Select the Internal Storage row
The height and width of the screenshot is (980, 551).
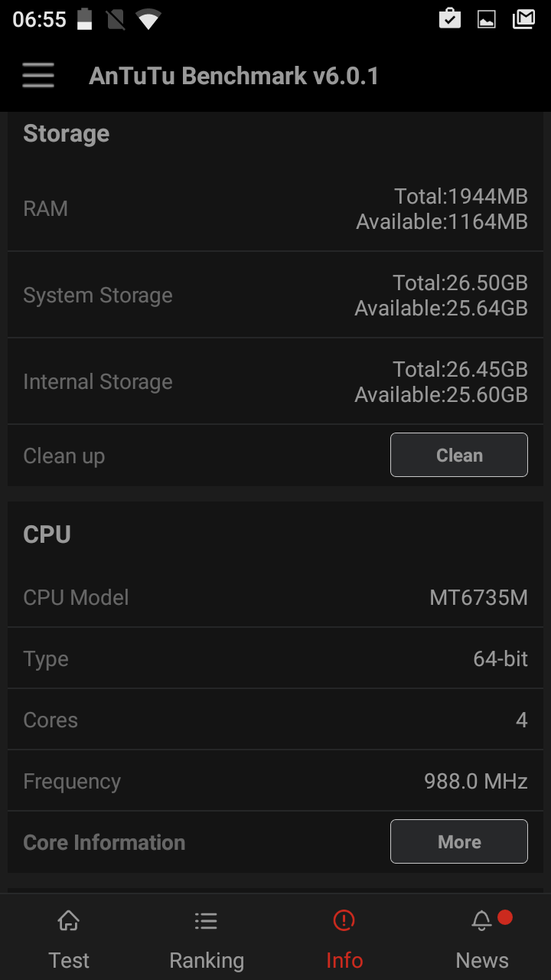(275, 382)
